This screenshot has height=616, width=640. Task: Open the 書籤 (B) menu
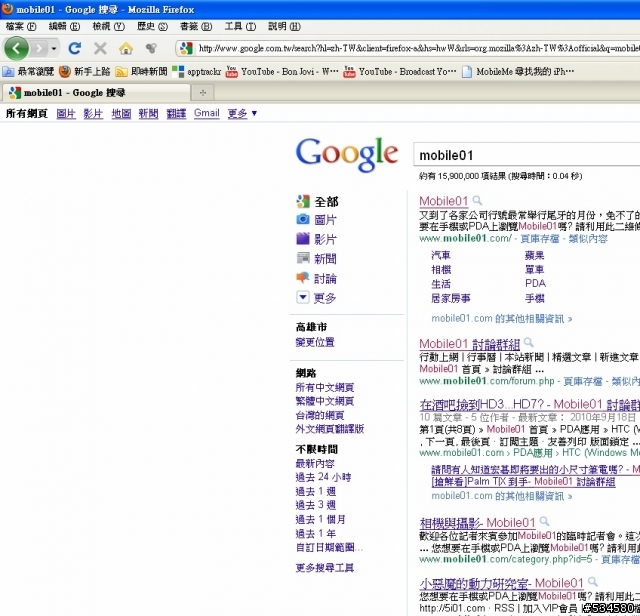tap(196, 27)
